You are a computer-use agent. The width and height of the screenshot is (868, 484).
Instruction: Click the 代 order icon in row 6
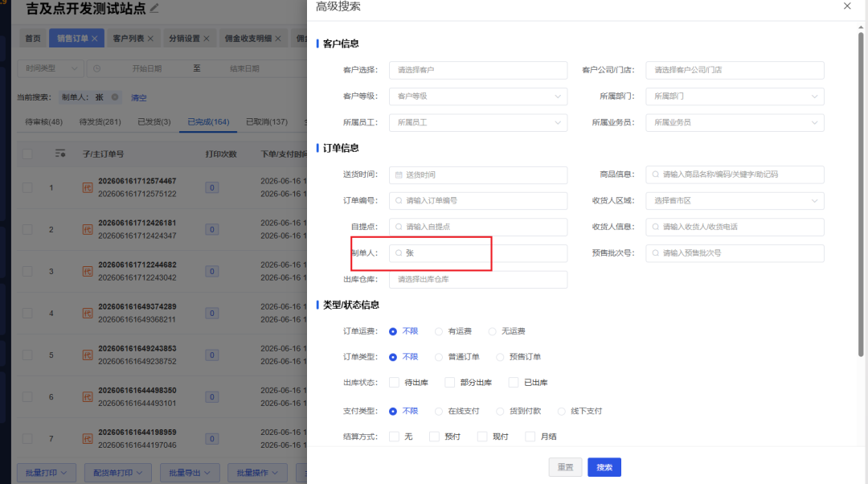coord(88,397)
